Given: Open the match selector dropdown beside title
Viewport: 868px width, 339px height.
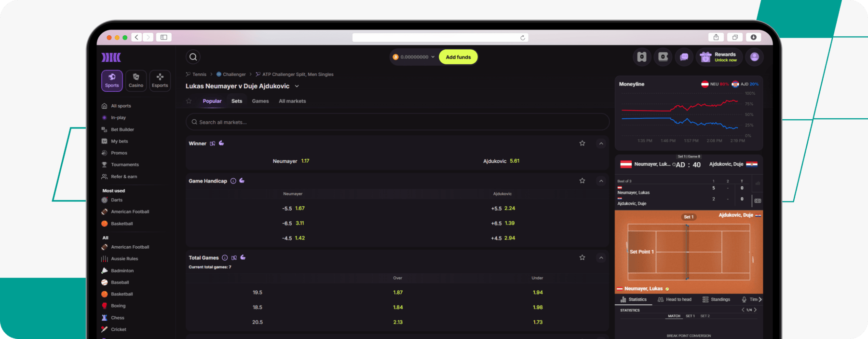Looking at the screenshot, I should 297,86.
